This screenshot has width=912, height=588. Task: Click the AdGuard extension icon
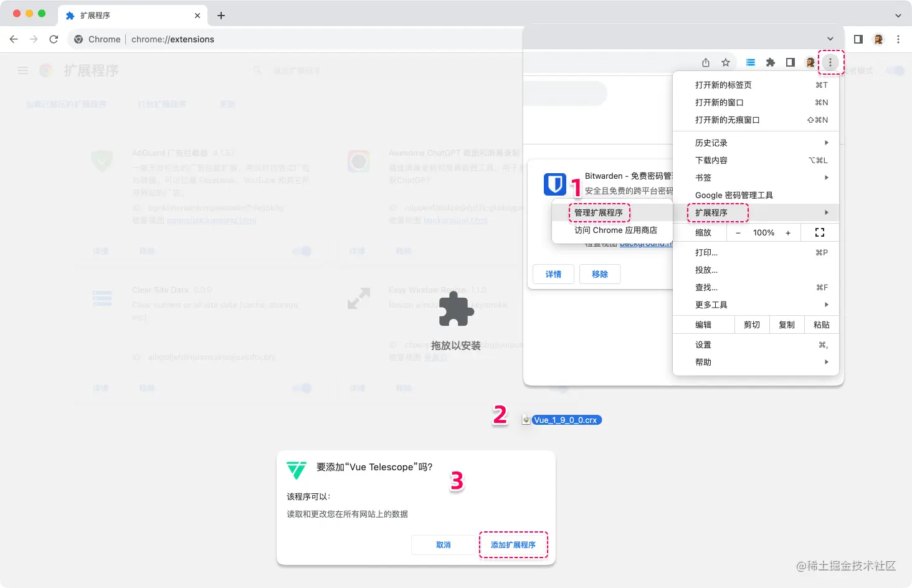click(x=102, y=161)
